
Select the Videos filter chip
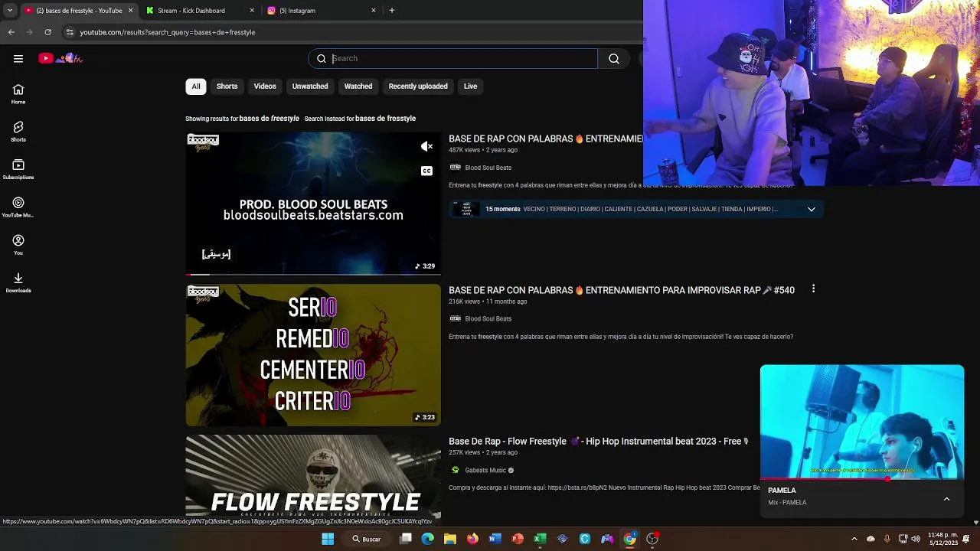[265, 86]
